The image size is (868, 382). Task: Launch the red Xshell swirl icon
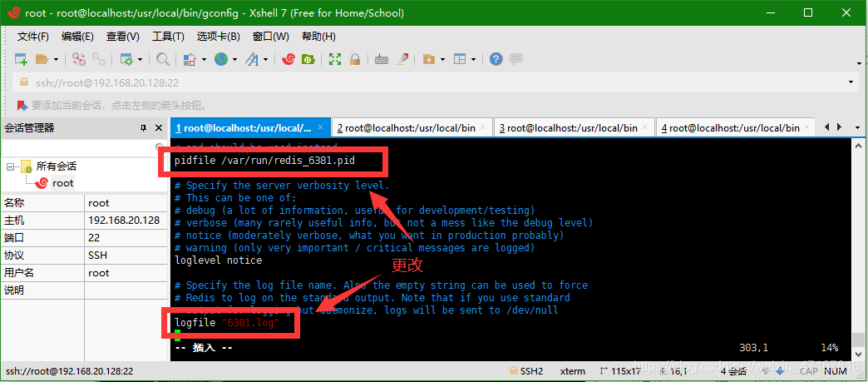(288, 59)
